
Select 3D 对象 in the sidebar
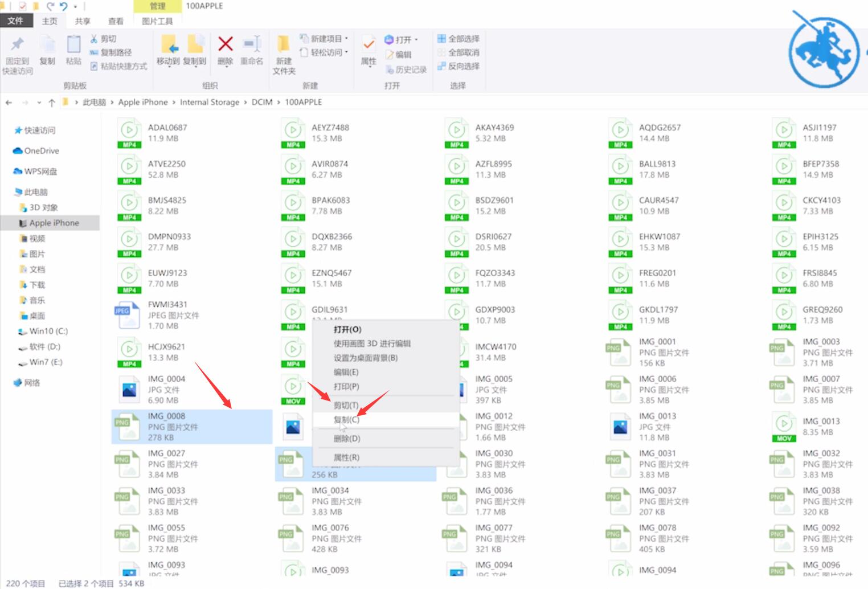tap(39, 207)
